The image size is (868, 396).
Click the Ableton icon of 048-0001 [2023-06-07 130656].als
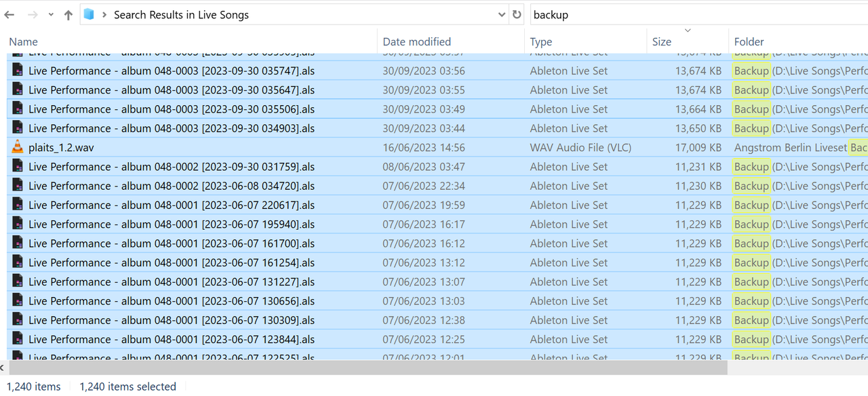tap(18, 300)
